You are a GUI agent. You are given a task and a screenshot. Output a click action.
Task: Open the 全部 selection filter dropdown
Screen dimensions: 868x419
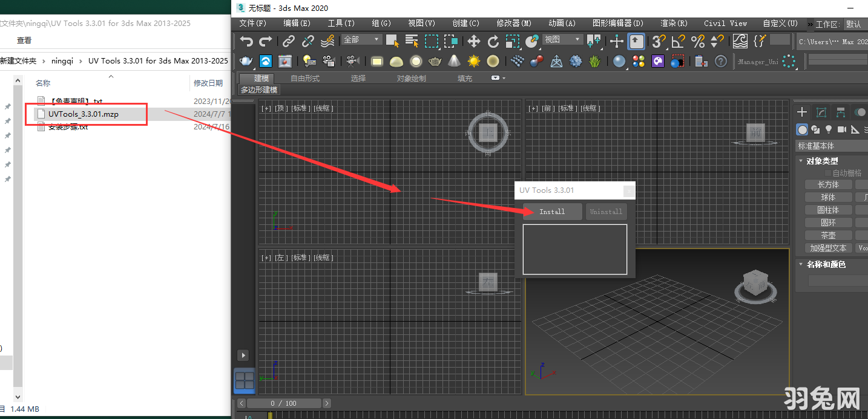[x=361, y=38]
